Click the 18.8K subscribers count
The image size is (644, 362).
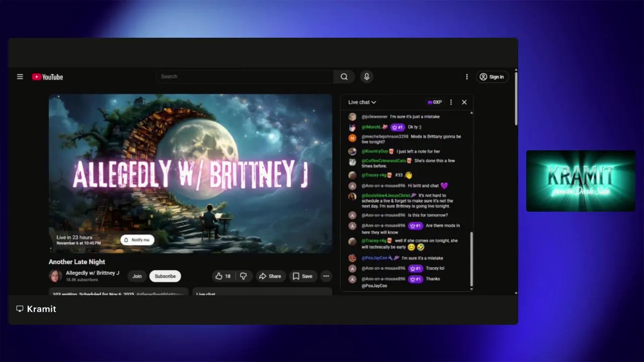click(82, 280)
